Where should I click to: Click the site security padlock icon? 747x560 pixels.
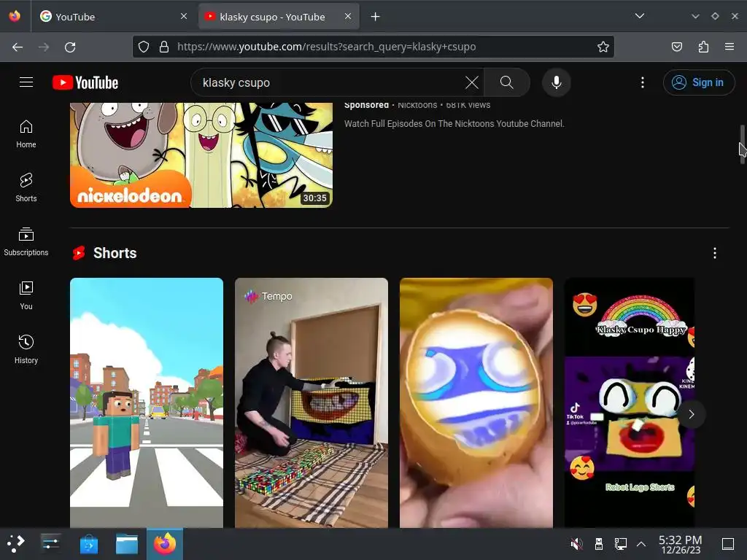tap(164, 47)
